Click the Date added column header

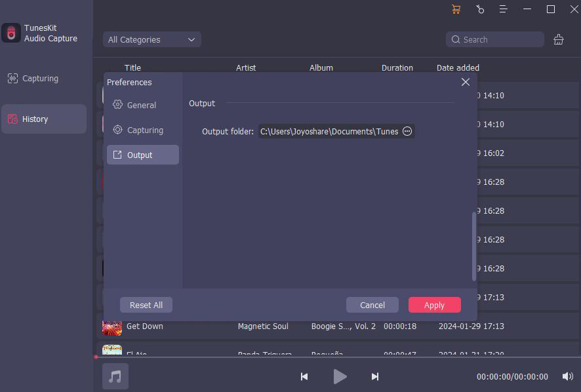458,68
